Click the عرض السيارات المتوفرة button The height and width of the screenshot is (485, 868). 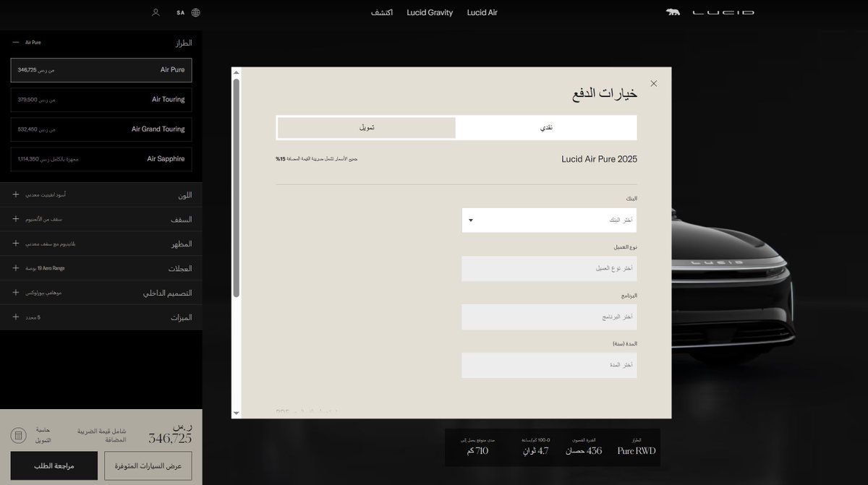click(x=148, y=466)
